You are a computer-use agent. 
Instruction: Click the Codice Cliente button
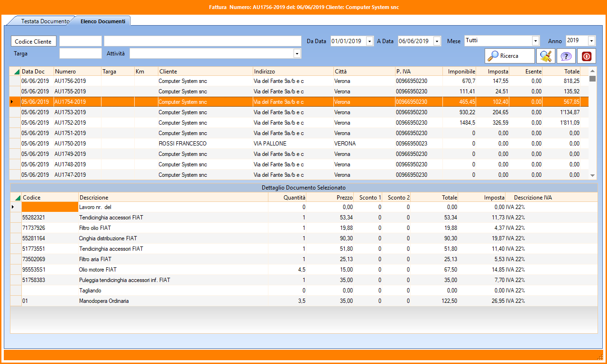click(33, 41)
